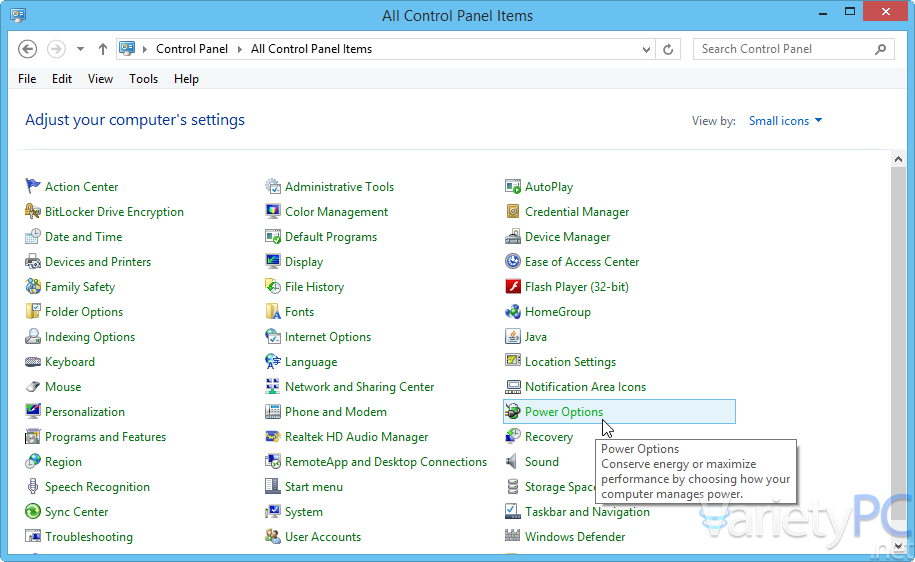Open the Realtek HD Audio Manager icon
This screenshot has width=915, height=562.
273,437
